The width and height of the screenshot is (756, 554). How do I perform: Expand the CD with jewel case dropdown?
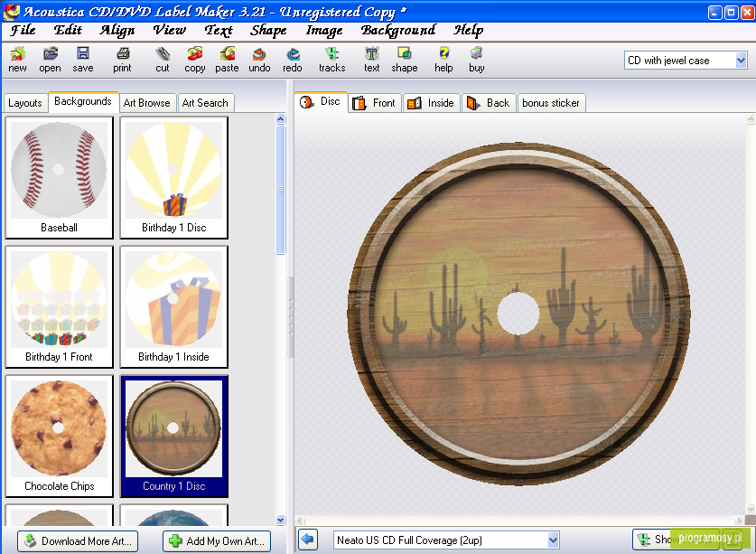click(x=741, y=61)
